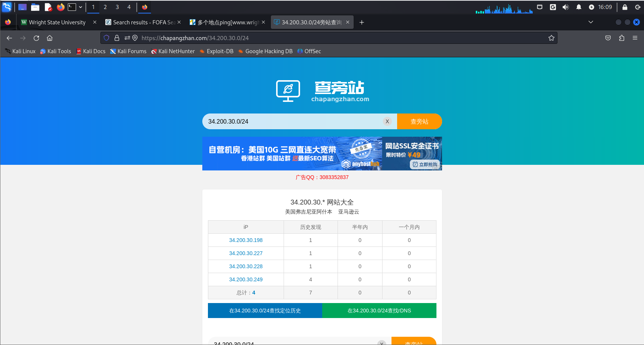This screenshot has height=345, width=644.
Task: Click the show desktop icon in panel
Action: pyautogui.click(x=22, y=7)
